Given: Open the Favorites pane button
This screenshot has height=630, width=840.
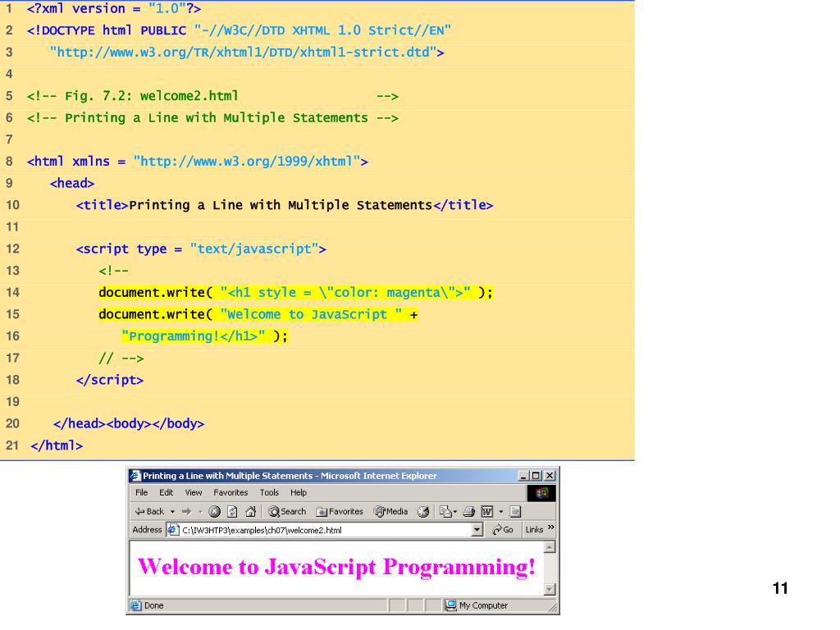Looking at the screenshot, I should point(340,512).
